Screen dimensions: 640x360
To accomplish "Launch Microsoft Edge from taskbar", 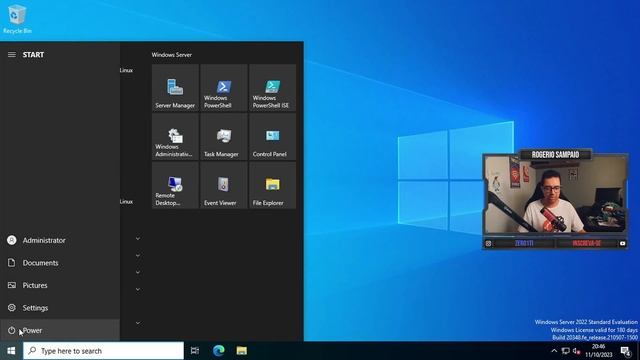I will [218, 351].
